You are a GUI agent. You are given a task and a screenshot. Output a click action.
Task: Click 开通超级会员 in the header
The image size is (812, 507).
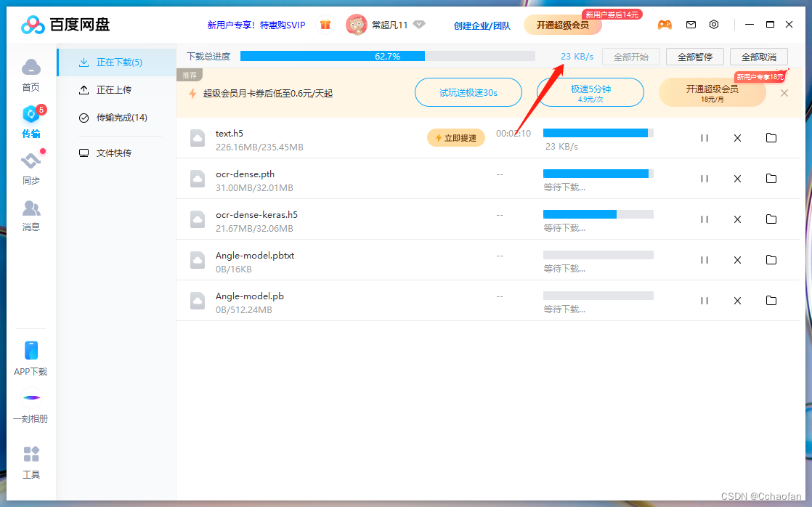tap(562, 25)
